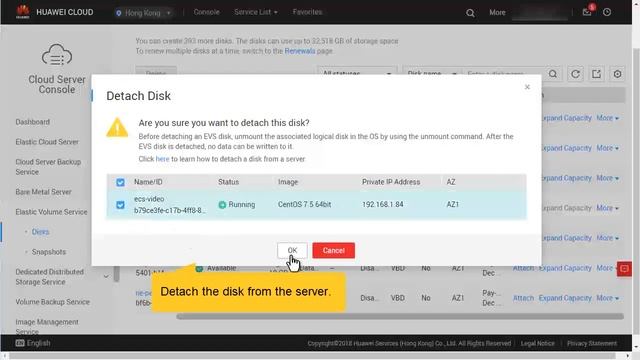This screenshot has height=360, width=640.
Task: Open the All statuses filter dropdown
Action: (x=357, y=71)
